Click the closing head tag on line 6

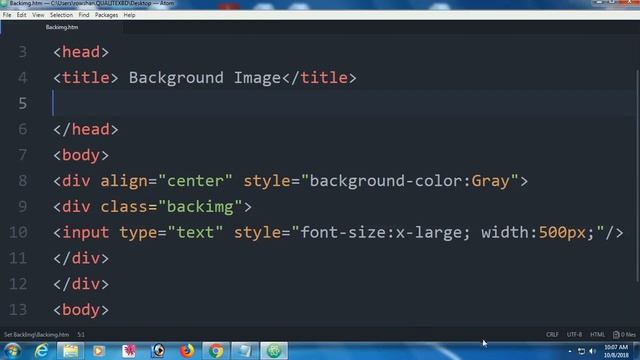point(86,129)
